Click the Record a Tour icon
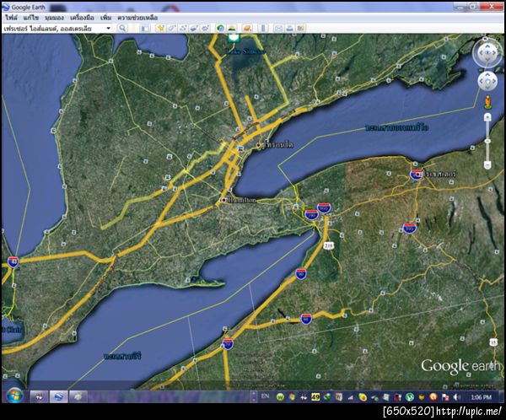 pyautogui.click(x=205, y=29)
